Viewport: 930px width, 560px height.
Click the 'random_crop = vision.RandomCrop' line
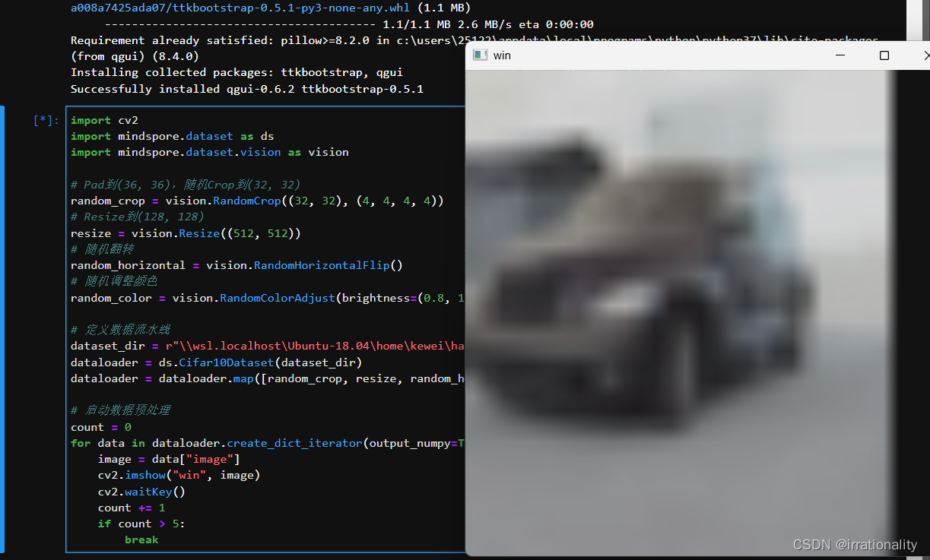tap(257, 201)
